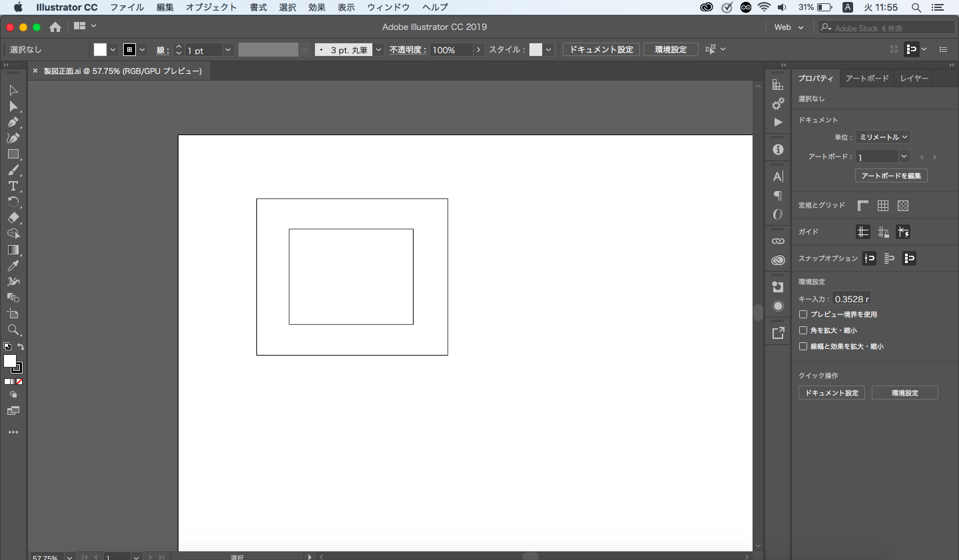Select the Curvature tool
Viewport: 959px width, 560px height.
(x=13, y=139)
